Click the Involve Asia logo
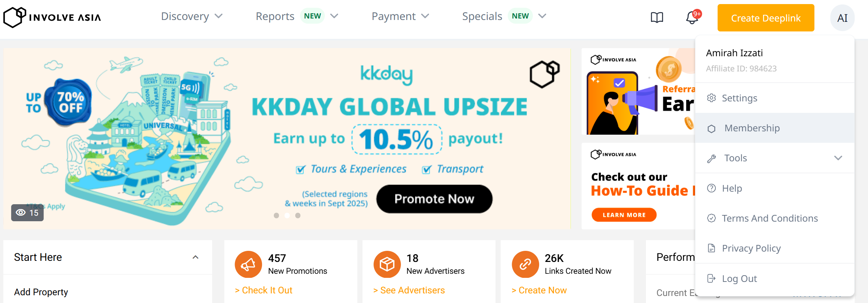The width and height of the screenshot is (868, 303). point(52,17)
